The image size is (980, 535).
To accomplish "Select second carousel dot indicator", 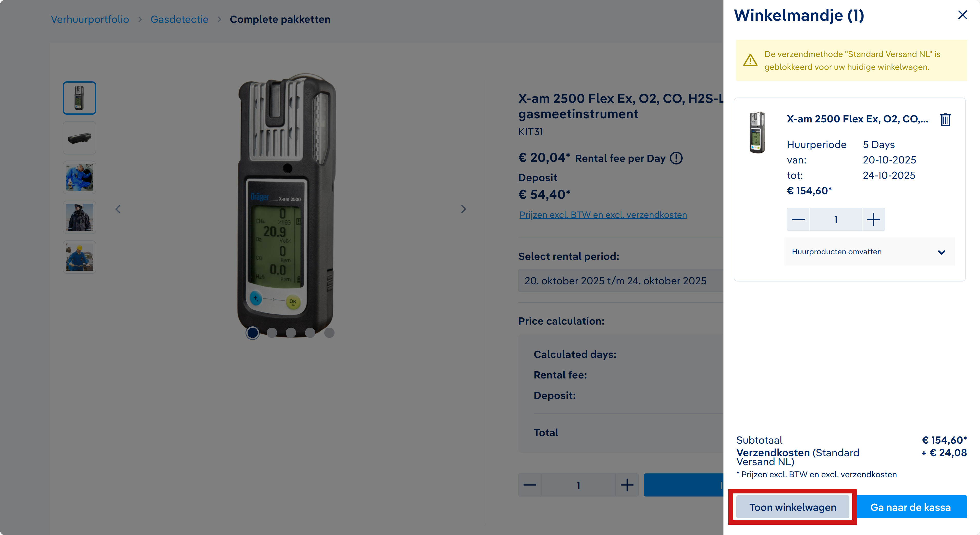I will tap(272, 333).
